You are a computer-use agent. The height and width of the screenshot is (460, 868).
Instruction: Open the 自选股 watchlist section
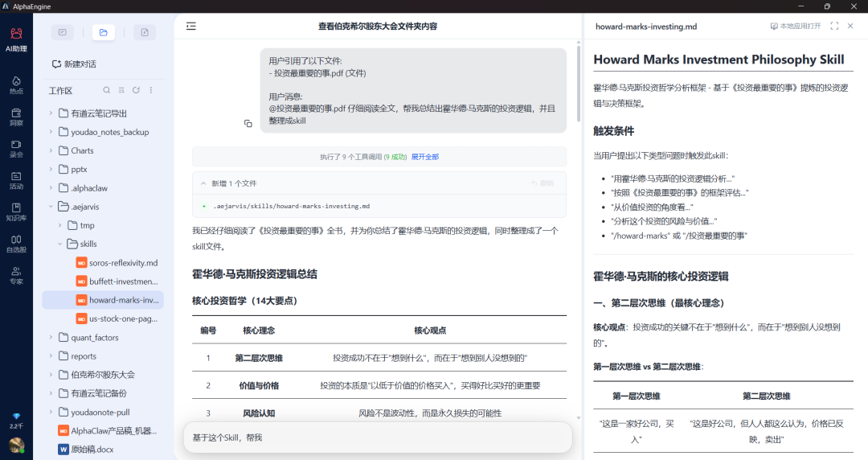16,243
